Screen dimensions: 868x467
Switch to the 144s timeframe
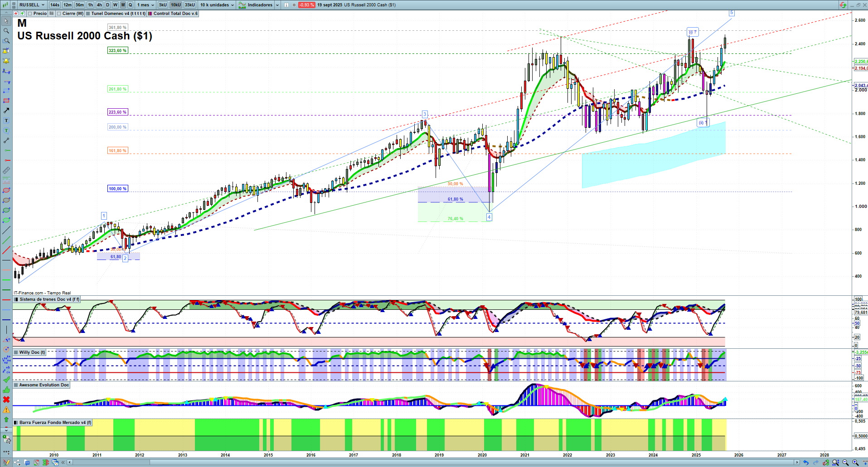click(x=55, y=5)
